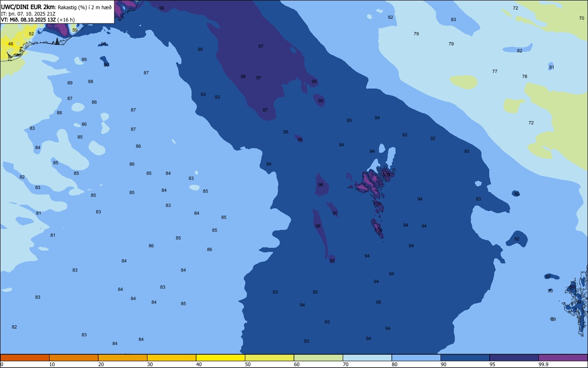Click the 10–20 orange legend swatch
The height and width of the screenshot is (368, 588).
[73, 357]
